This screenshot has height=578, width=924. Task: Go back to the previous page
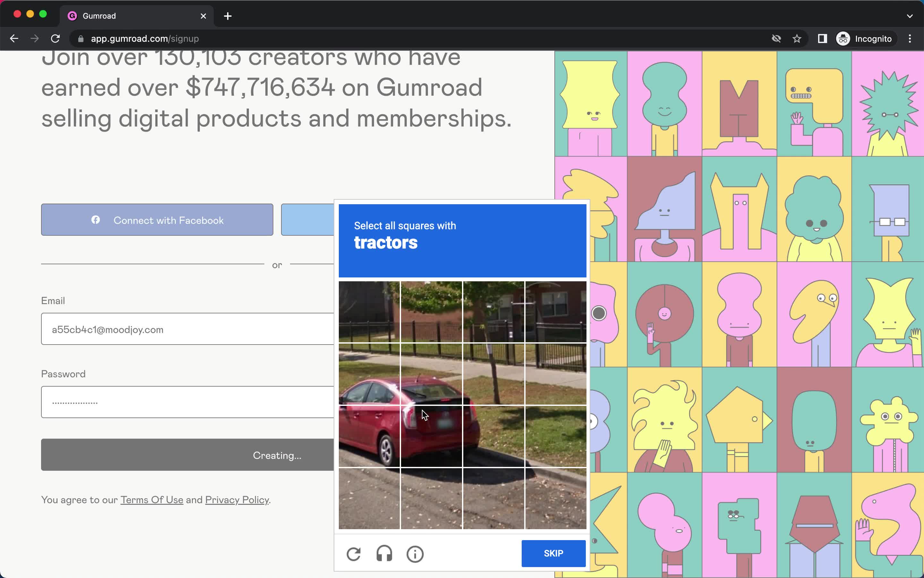click(x=14, y=39)
